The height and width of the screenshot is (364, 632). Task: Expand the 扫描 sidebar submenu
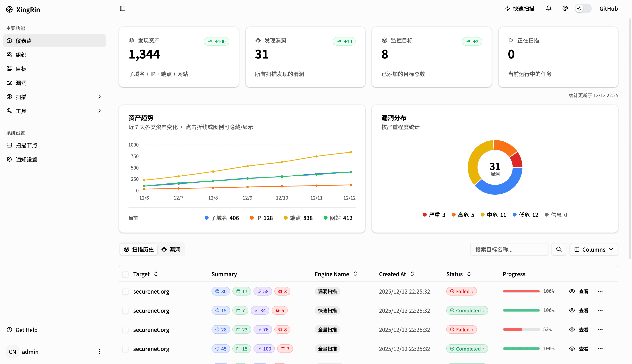tap(100, 97)
